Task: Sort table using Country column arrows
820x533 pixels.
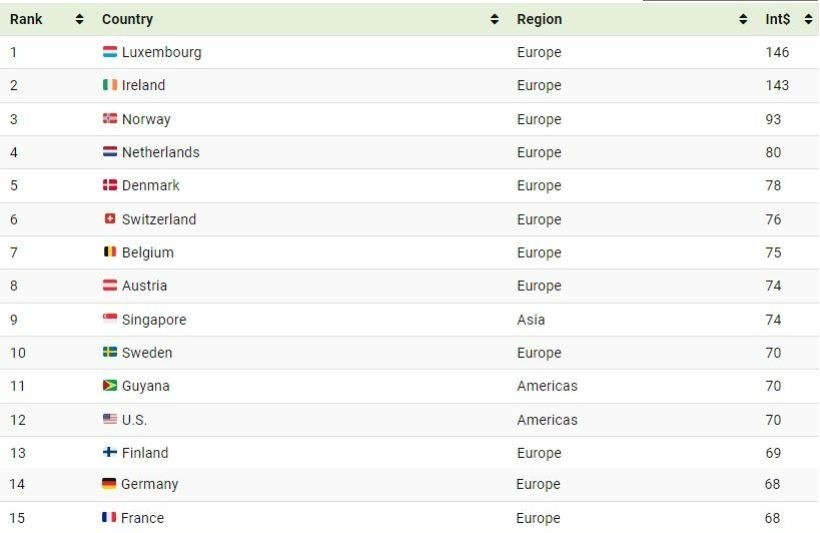Action: [x=495, y=19]
